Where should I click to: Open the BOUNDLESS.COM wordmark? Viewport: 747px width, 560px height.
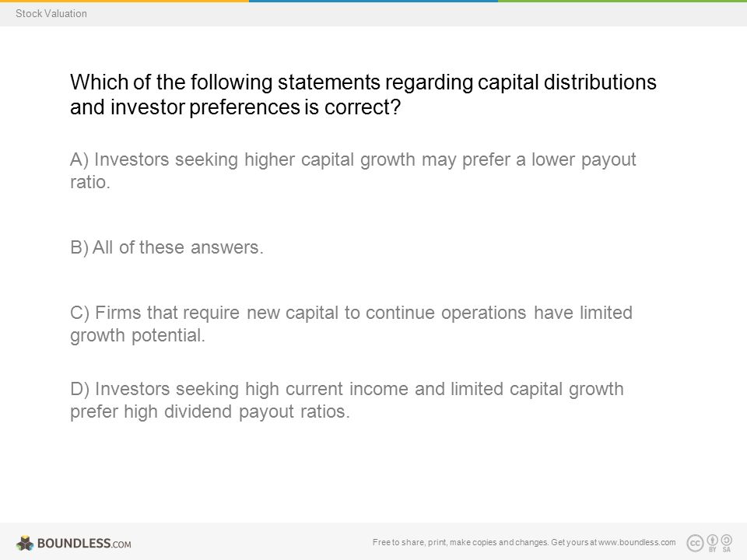pyautogui.click(x=84, y=544)
